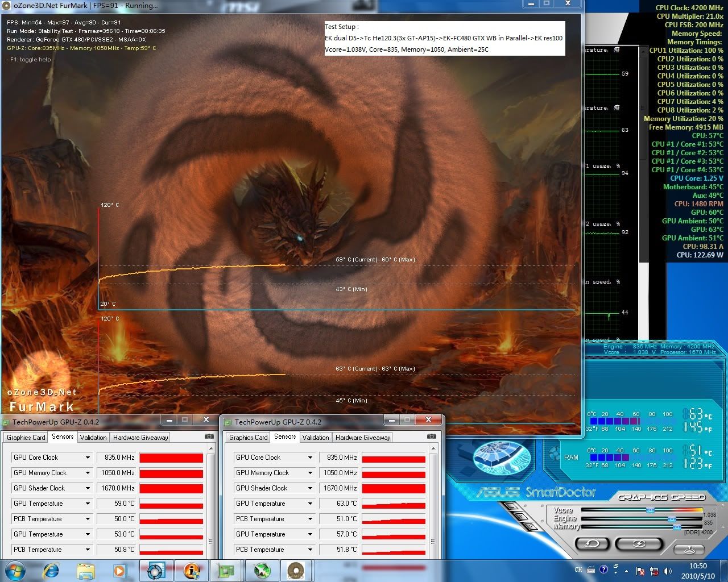Click the Engine slider handle in SmartDoctor
Viewport: 728px width, 582px height.
click(x=672, y=519)
